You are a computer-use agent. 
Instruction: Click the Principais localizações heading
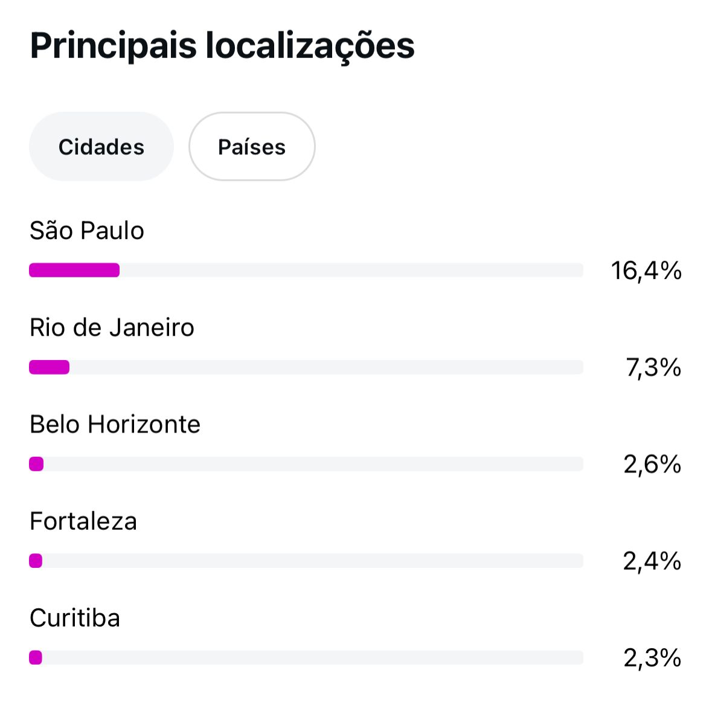(222, 46)
